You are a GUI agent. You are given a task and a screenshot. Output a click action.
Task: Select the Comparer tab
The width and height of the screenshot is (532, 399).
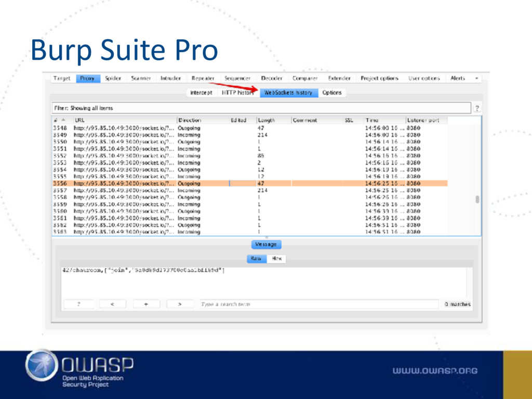pos(305,78)
